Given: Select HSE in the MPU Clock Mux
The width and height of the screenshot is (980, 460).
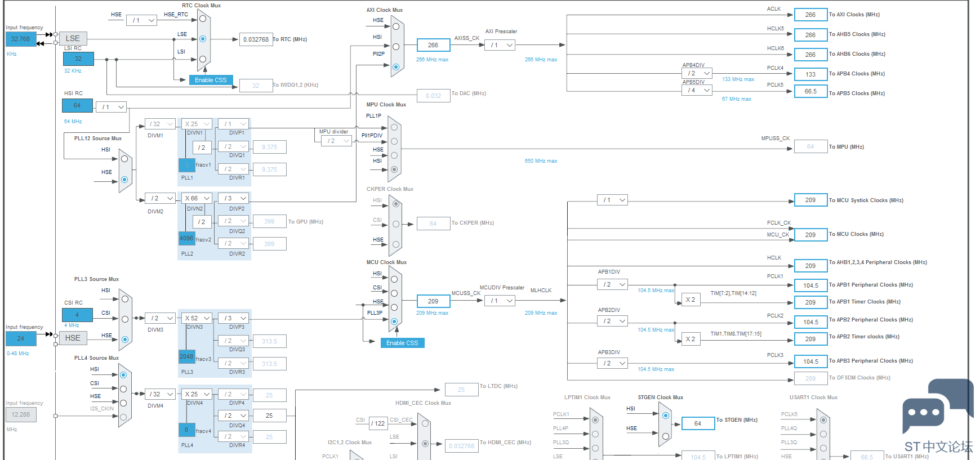Looking at the screenshot, I should coord(394,155).
